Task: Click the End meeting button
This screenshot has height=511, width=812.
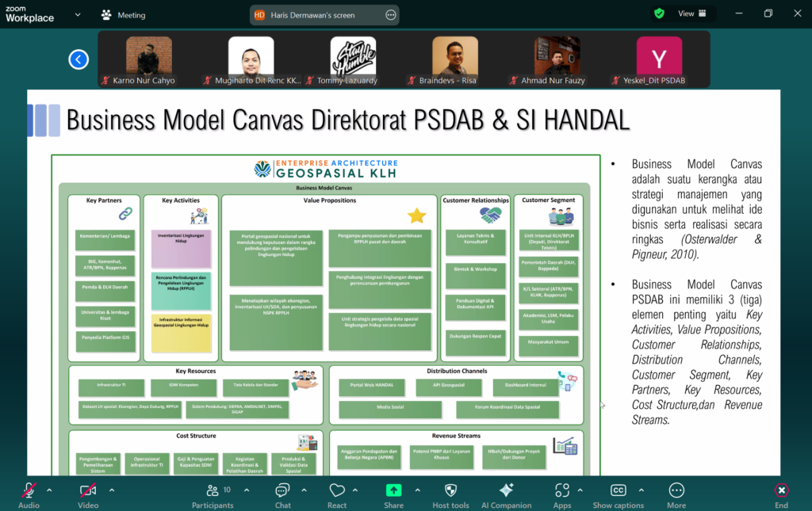Action: pyautogui.click(x=781, y=494)
